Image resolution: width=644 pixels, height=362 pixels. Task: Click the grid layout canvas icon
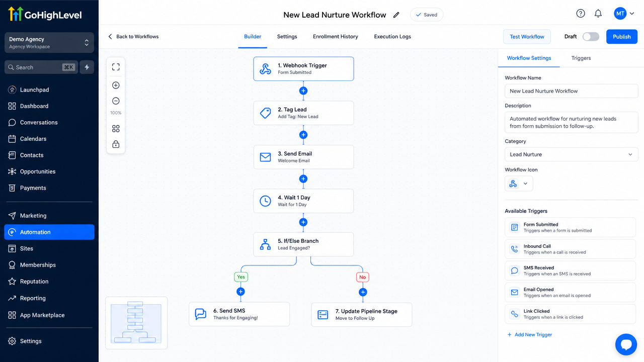(116, 129)
